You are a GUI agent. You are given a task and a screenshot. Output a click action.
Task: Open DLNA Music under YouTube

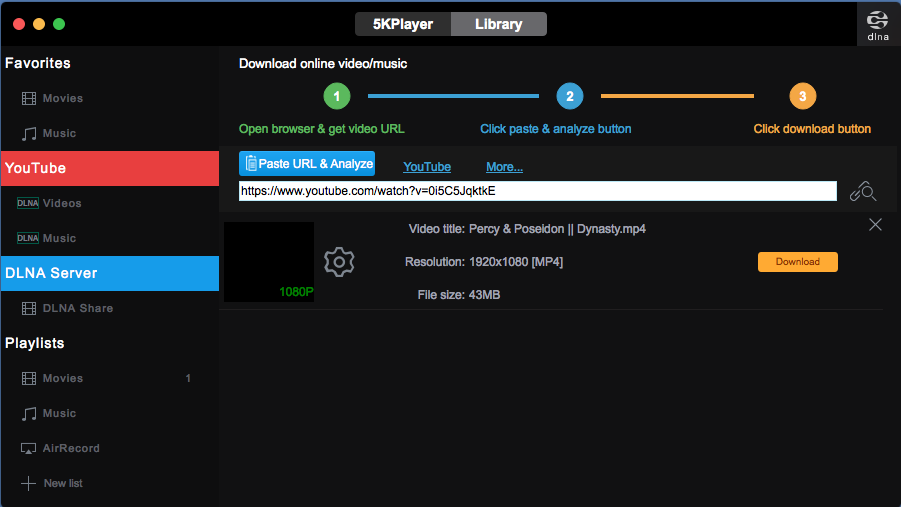[110, 238]
